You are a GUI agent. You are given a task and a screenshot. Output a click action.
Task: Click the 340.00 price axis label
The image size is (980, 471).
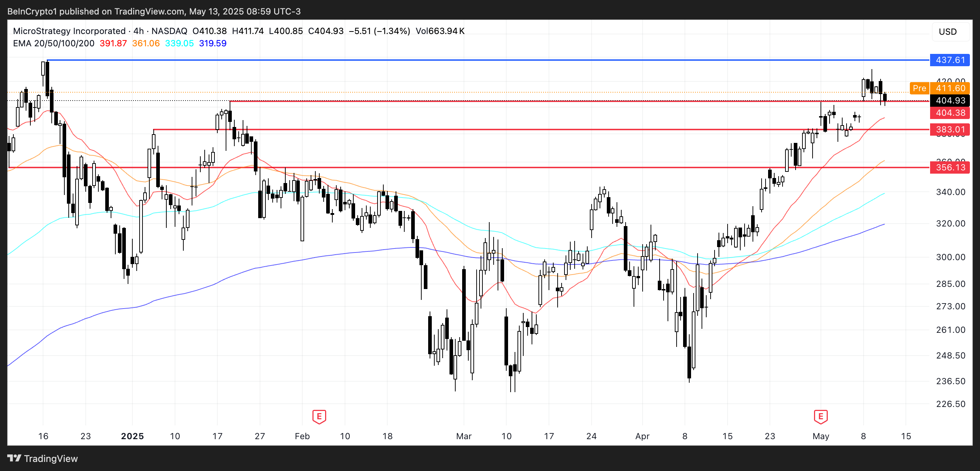[x=950, y=192]
